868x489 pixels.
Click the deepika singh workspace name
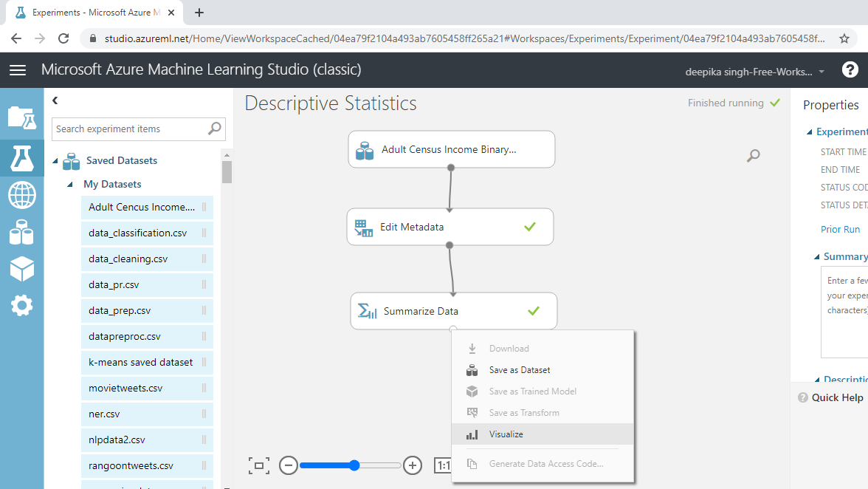748,72
